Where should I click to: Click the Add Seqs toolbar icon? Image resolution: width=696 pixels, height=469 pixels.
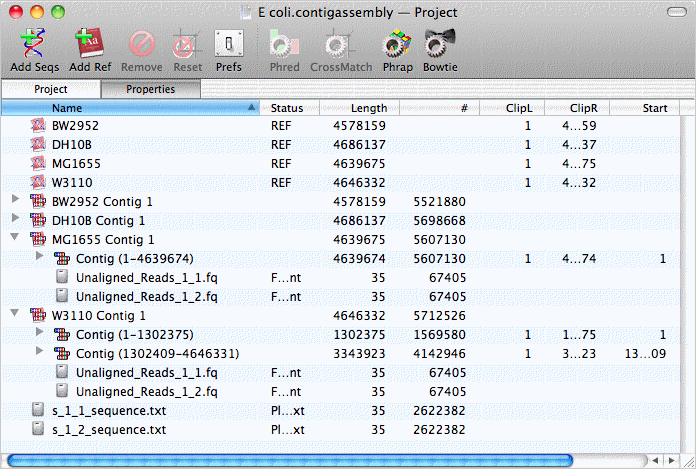click(34, 43)
